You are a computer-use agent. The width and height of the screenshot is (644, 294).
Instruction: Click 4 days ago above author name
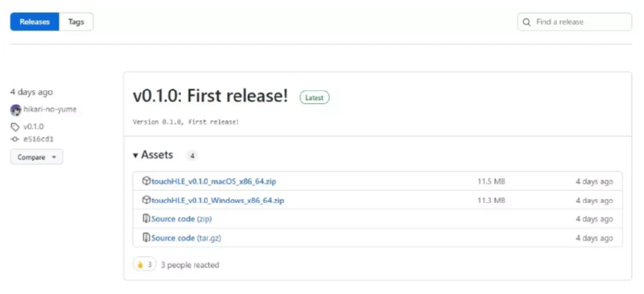tap(31, 92)
